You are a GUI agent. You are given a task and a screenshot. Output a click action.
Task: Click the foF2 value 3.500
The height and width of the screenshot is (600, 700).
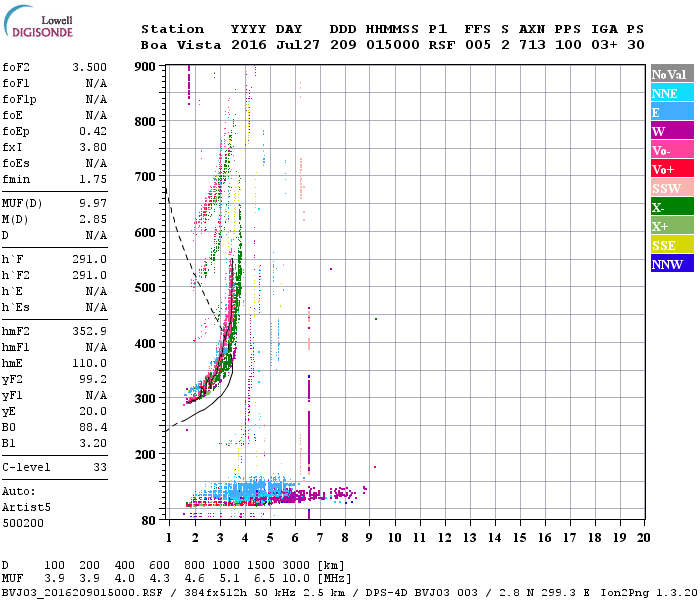click(90, 67)
